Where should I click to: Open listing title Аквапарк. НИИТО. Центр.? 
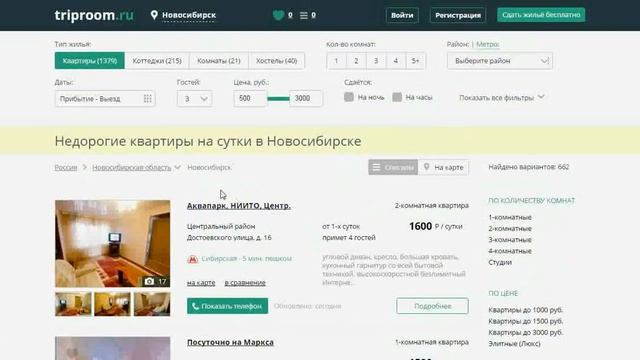(x=239, y=206)
